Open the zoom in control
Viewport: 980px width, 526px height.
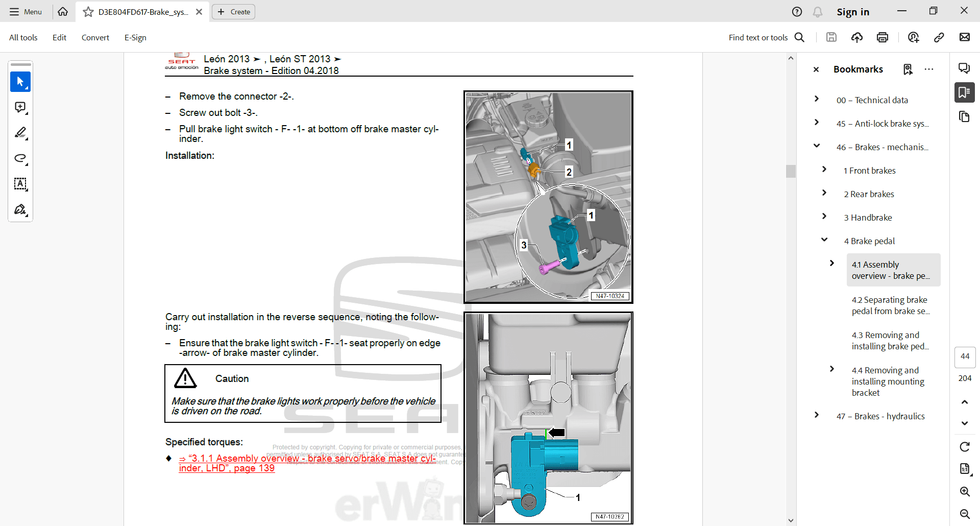pos(965,491)
